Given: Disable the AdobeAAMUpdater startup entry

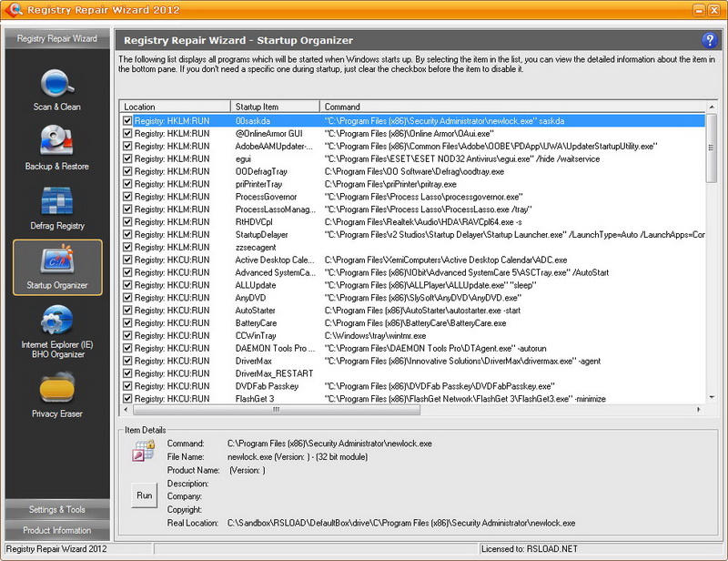Looking at the screenshot, I should click(x=127, y=146).
